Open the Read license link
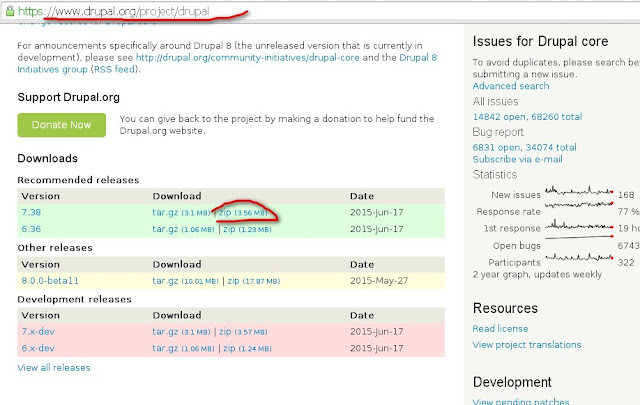This screenshot has width=640, height=405. coord(500,329)
